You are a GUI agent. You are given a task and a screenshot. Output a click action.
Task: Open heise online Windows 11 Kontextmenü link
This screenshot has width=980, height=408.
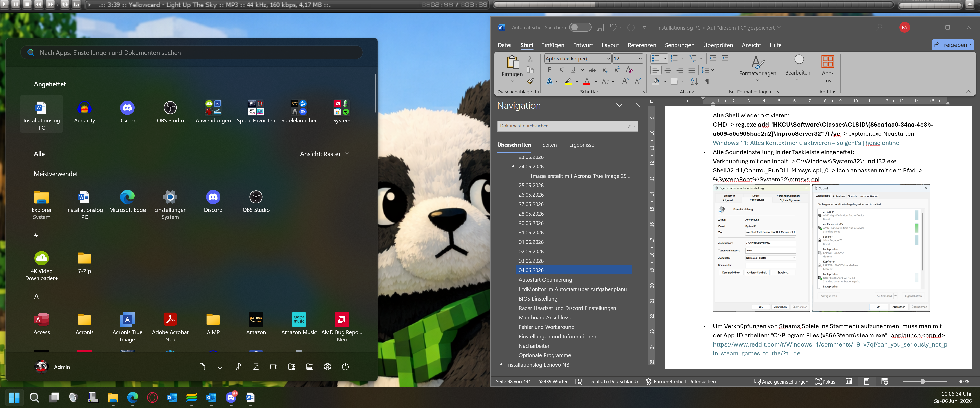point(806,143)
